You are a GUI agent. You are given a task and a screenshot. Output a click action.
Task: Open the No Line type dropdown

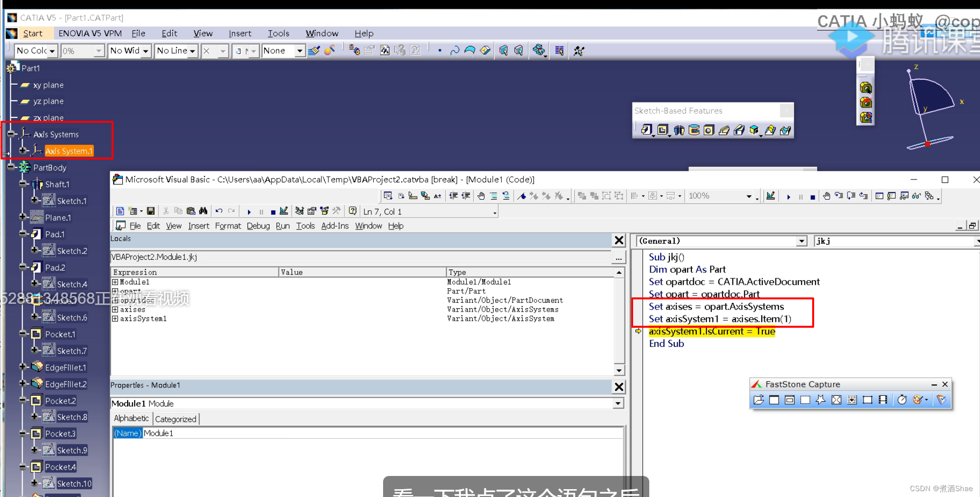coord(193,50)
